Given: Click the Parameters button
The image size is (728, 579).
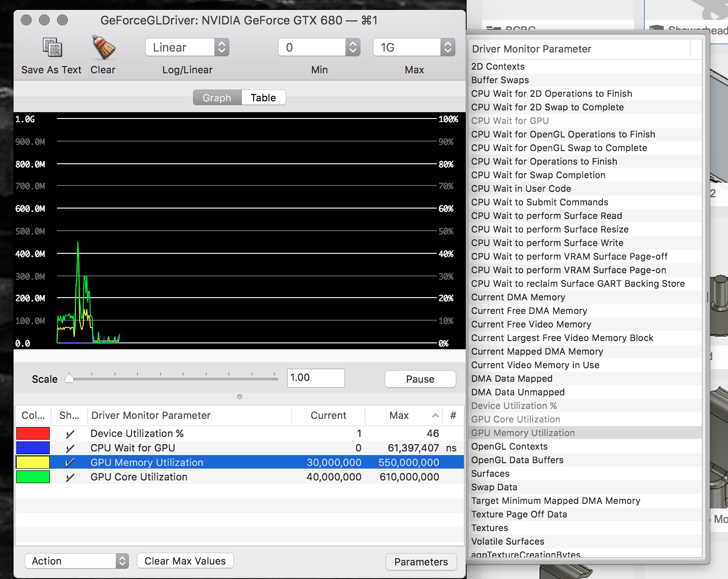Looking at the screenshot, I should (421, 562).
